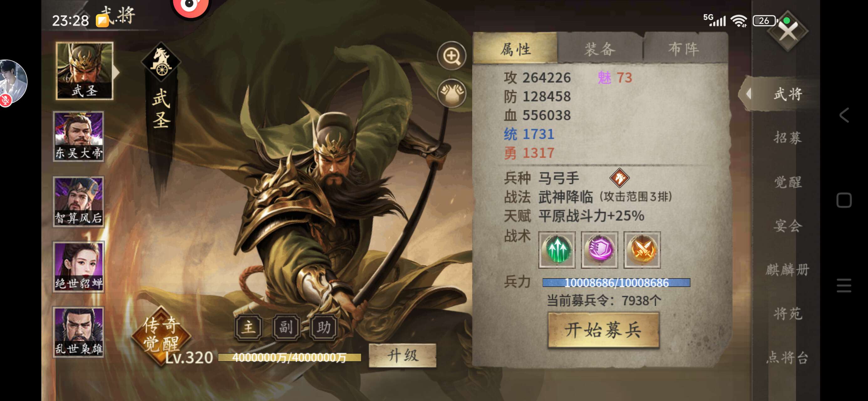Select the purple shield tactic icon
Screen dimensions: 868x401
[x=599, y=250]
